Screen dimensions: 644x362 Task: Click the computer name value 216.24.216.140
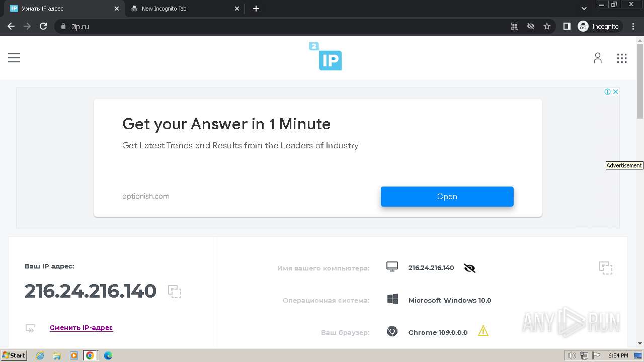[x=431, y=267]
